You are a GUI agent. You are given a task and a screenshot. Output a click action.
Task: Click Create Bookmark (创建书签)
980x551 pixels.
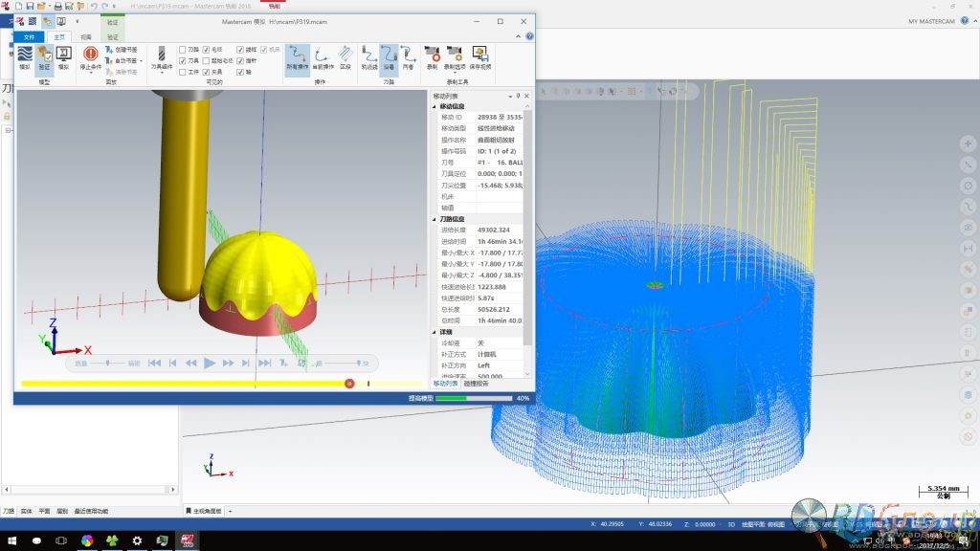tap(122, 50)
